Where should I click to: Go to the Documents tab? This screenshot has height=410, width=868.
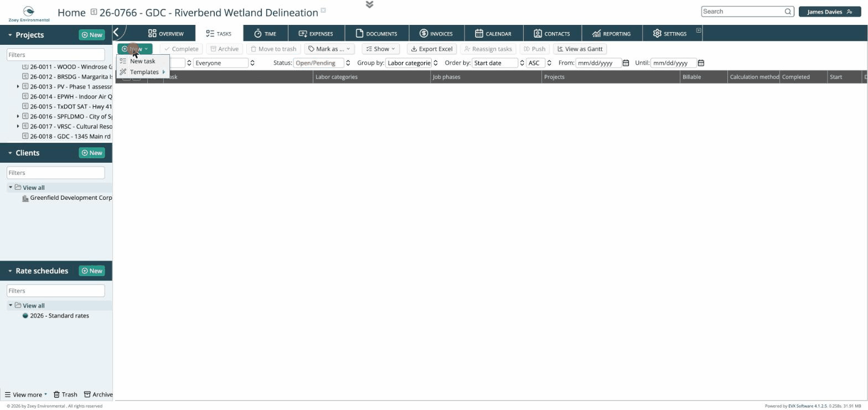coord(376,33)
